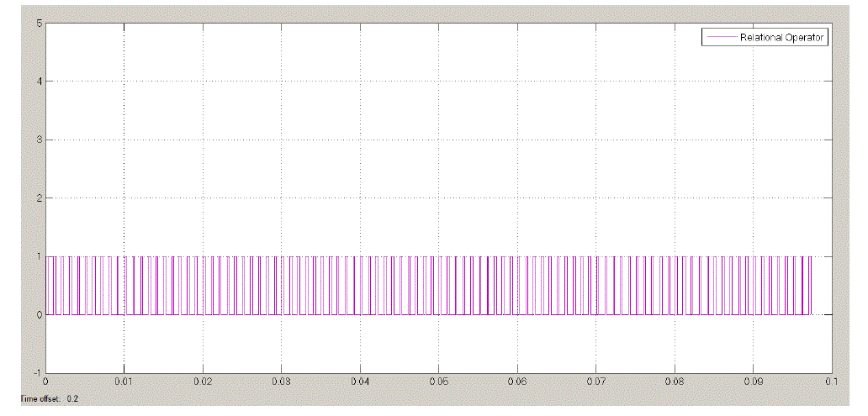Click the x-axis tick label 0.08
Screen dimensions: 868x416
675,381
